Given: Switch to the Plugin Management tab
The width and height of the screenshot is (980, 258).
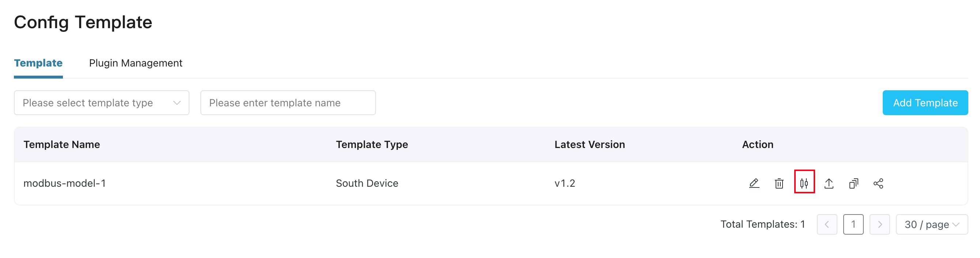Looking at the screenshot, I should pos(135,63).
